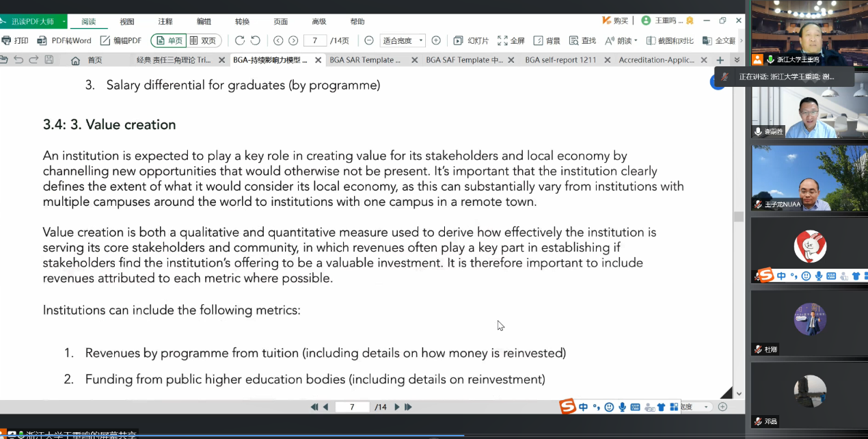Rotate the page clockwise
Image resolution: width=868 pixels, height=439 pixels.
(x=240, y=40)
